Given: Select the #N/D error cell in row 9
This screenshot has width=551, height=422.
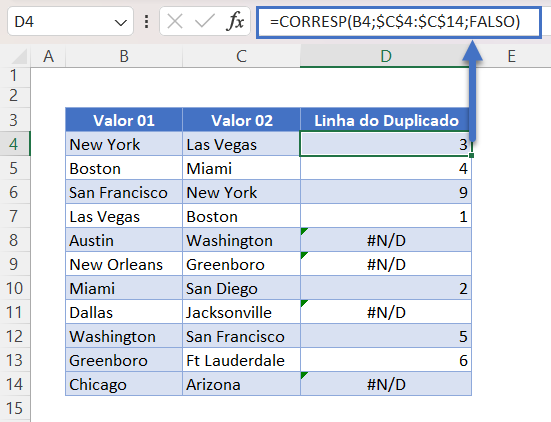Looking at the screenshot, I should pyautogui.click(x=385, y=264).
